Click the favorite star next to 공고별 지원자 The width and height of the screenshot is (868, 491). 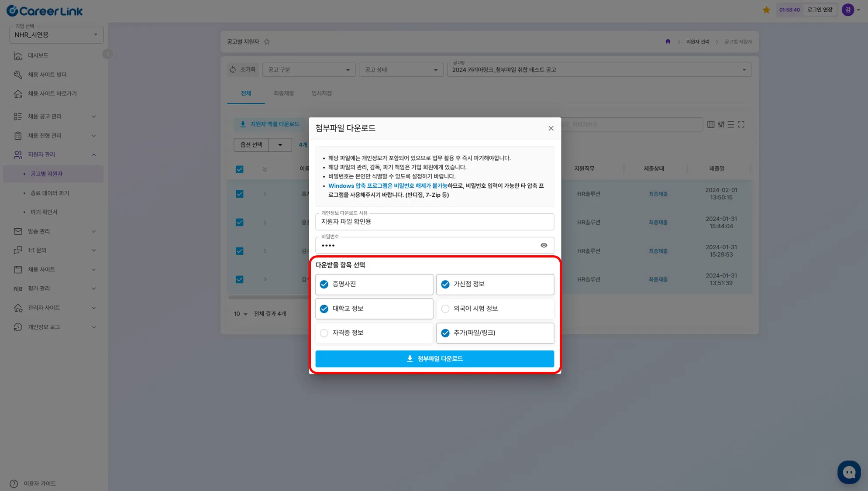[x=267, y=42]
